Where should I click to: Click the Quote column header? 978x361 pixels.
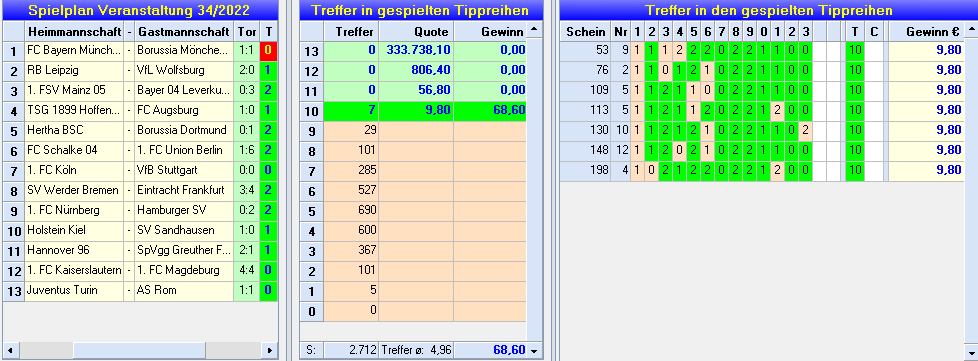(416, 31)
